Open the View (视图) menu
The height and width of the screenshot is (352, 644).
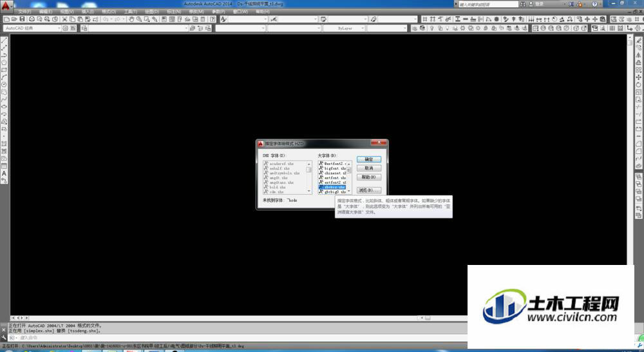(67, 12)
